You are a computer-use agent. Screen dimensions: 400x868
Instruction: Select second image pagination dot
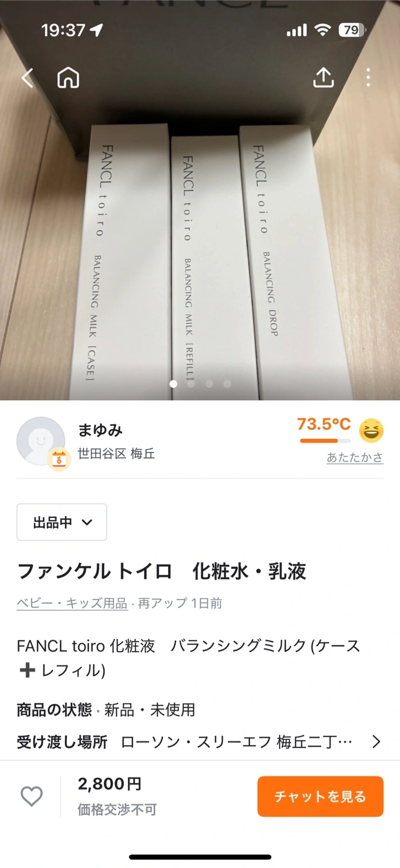pyautogui.click(x=191, y=383)
